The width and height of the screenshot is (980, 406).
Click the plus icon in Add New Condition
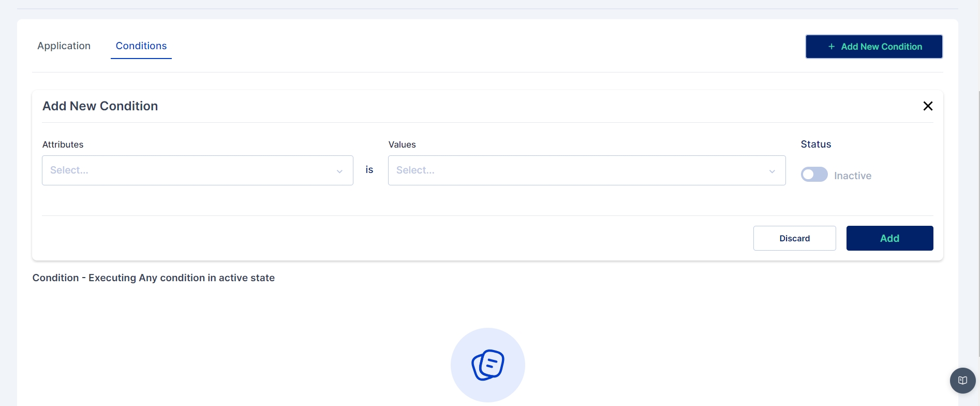[831, 47]
